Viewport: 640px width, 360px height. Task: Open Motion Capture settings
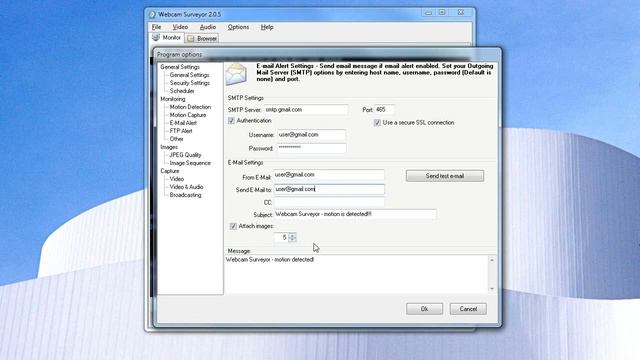click(x=188, y=115)
